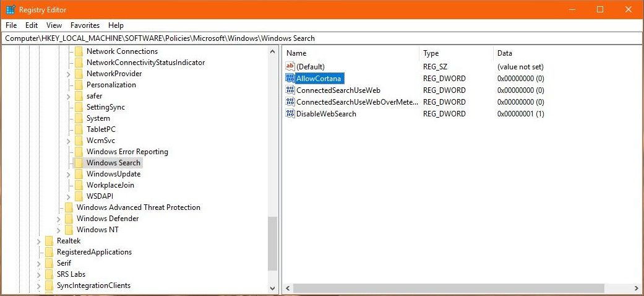Image resolution: width=644 pixels, height=296 pixels.
Task: Click the tree pane scroll up arrow
Action: pyautogui.click(x=272, y=51)
